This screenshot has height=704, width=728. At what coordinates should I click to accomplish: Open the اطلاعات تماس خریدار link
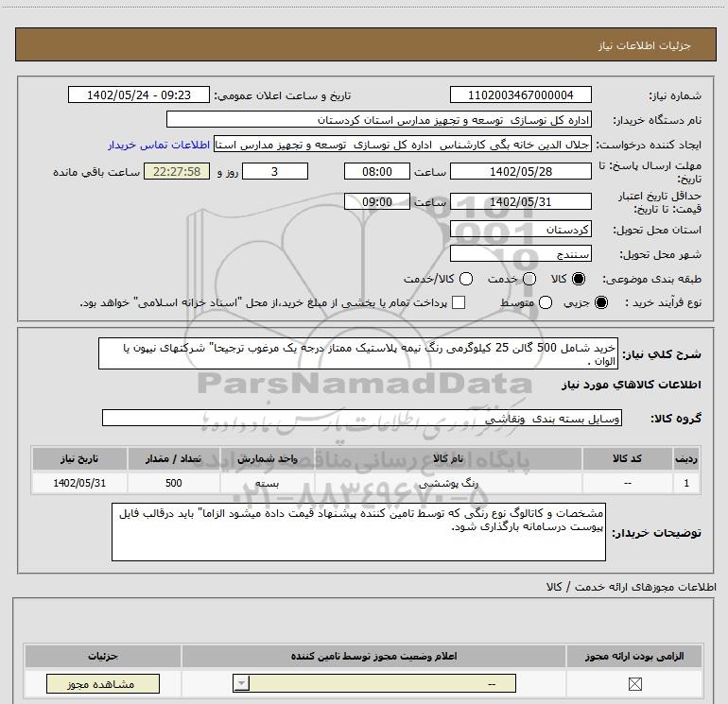159,145
